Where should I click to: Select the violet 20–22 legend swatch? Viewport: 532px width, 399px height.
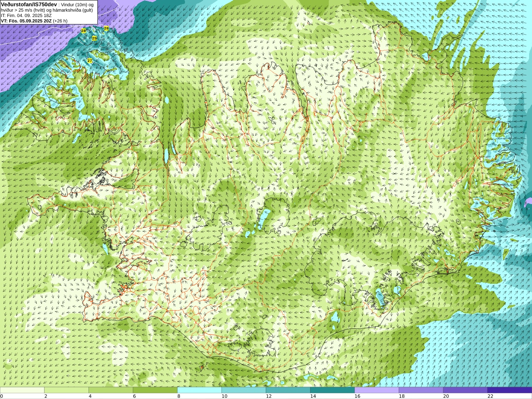(465, 390)
